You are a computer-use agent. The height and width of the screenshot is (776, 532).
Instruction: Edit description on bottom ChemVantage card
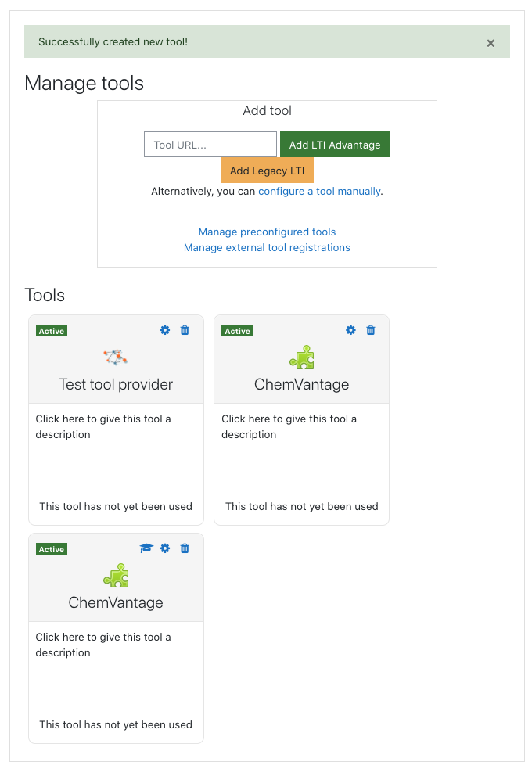(103, 645)
